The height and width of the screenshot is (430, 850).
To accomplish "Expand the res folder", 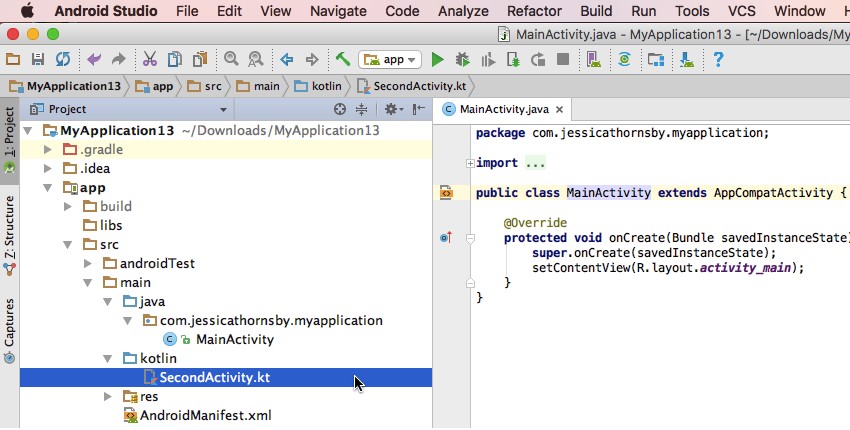I will tap(107, 396).
